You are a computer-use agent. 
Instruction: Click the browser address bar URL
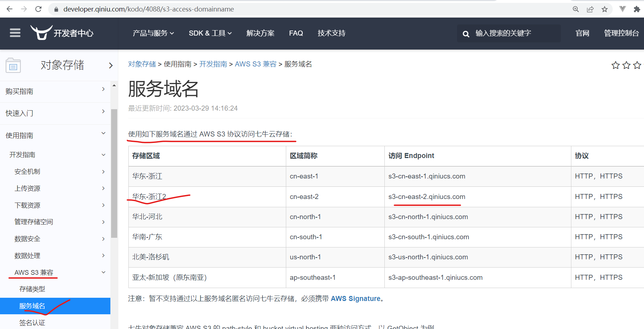click(x=149, y=9)
